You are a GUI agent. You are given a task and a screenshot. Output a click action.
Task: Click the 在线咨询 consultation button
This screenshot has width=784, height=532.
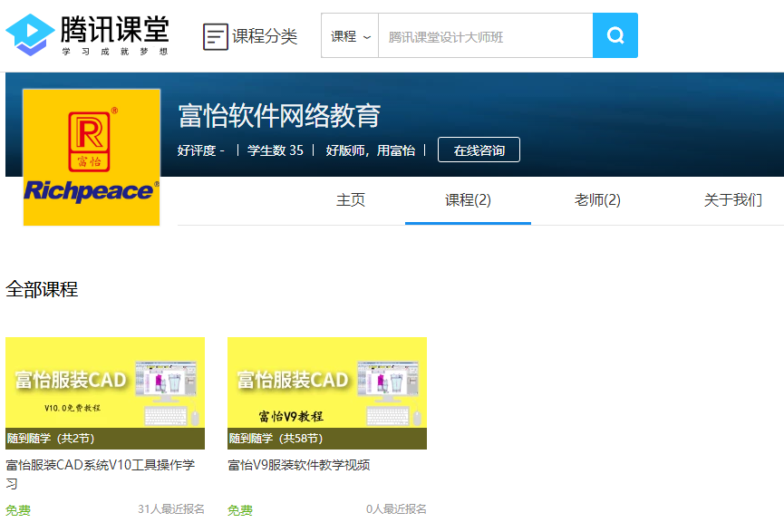tap(478, 150)
